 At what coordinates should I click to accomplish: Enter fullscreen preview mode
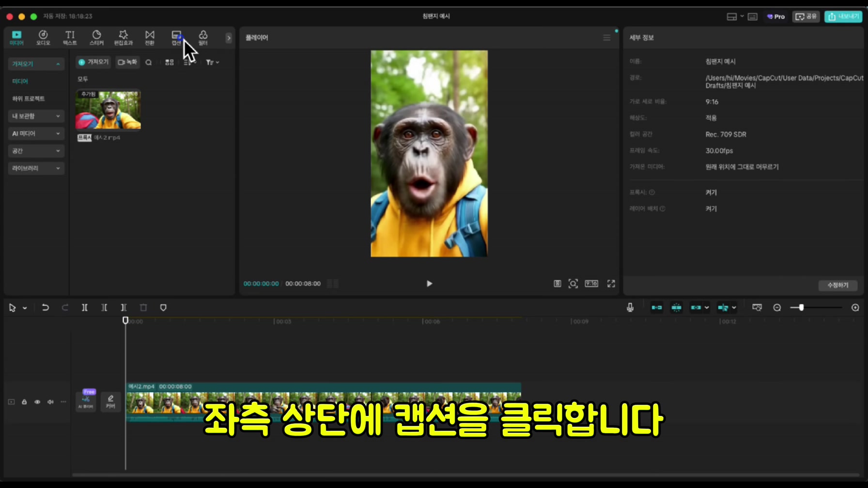click(x=611, y=283)
